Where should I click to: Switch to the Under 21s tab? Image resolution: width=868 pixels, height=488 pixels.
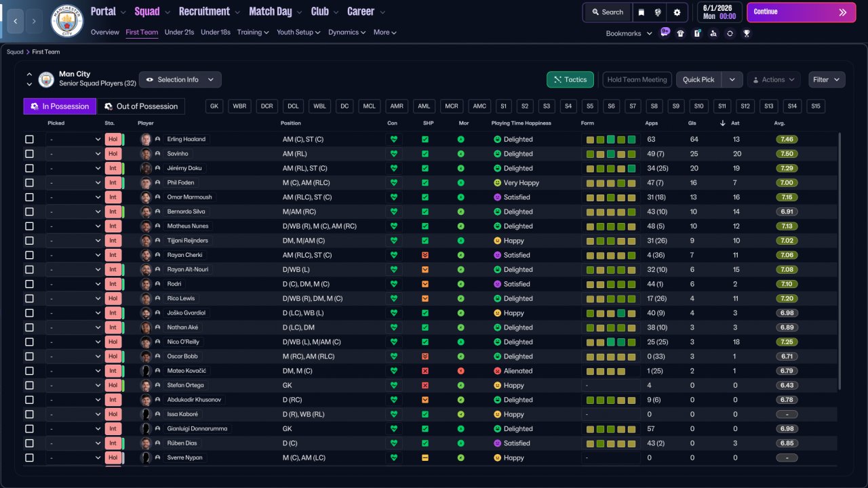(x=179, y=33)
